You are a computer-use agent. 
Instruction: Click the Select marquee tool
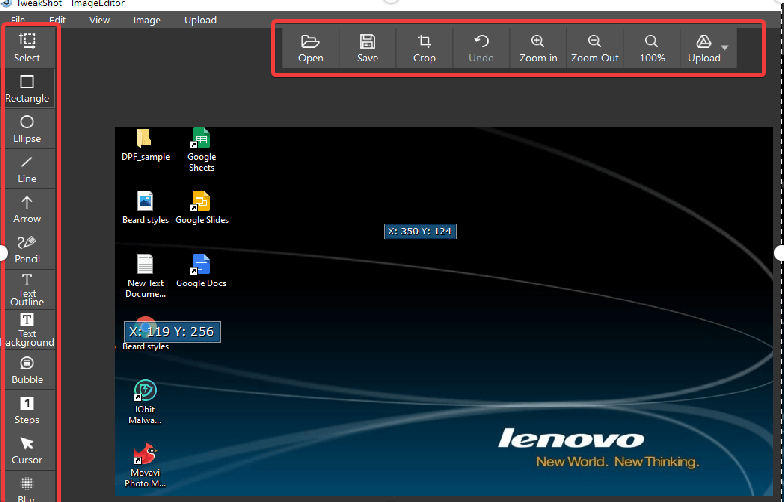coord(27,46)
